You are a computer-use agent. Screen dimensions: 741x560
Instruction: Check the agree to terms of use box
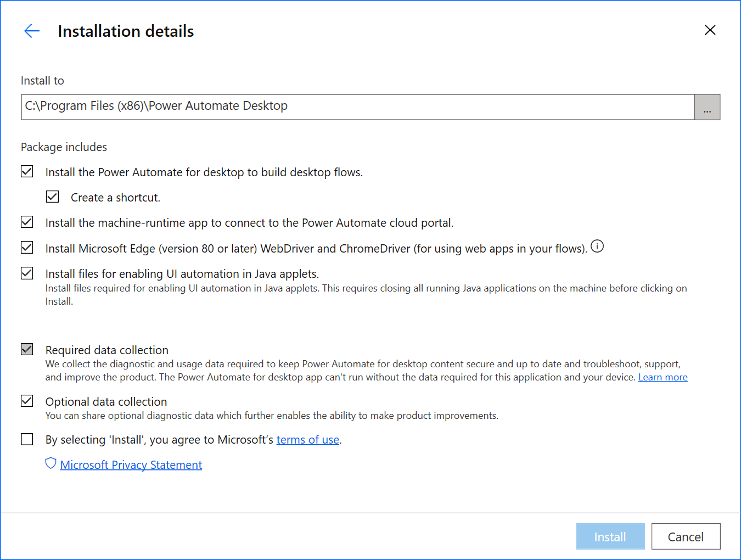(27, 439)
